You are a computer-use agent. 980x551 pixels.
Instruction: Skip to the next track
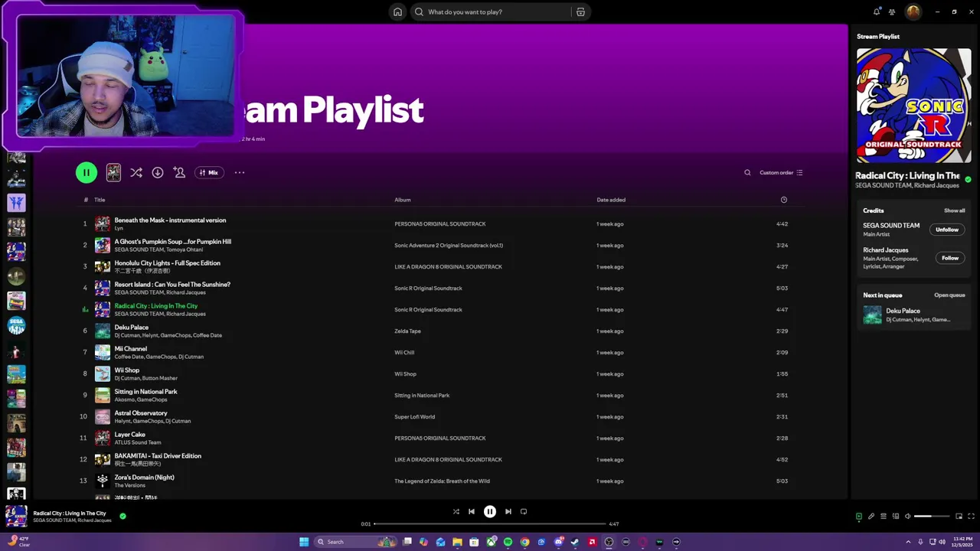(x=508, y=512)
